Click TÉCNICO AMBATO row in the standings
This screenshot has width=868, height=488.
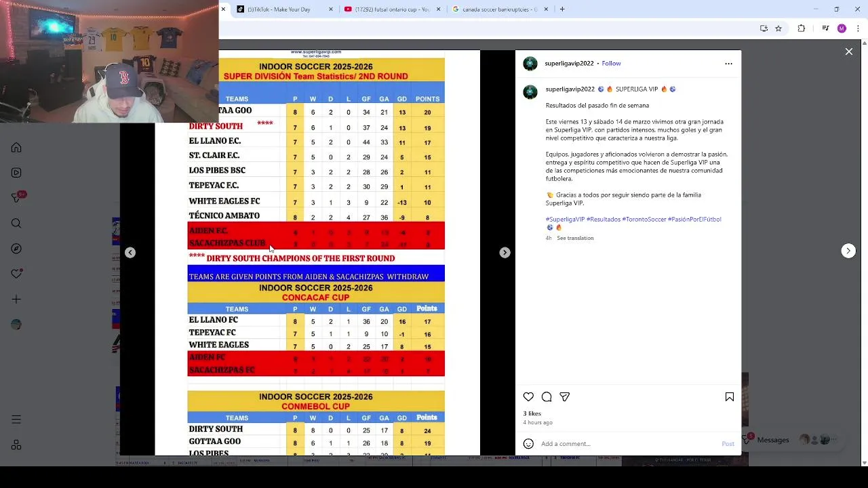316,216
